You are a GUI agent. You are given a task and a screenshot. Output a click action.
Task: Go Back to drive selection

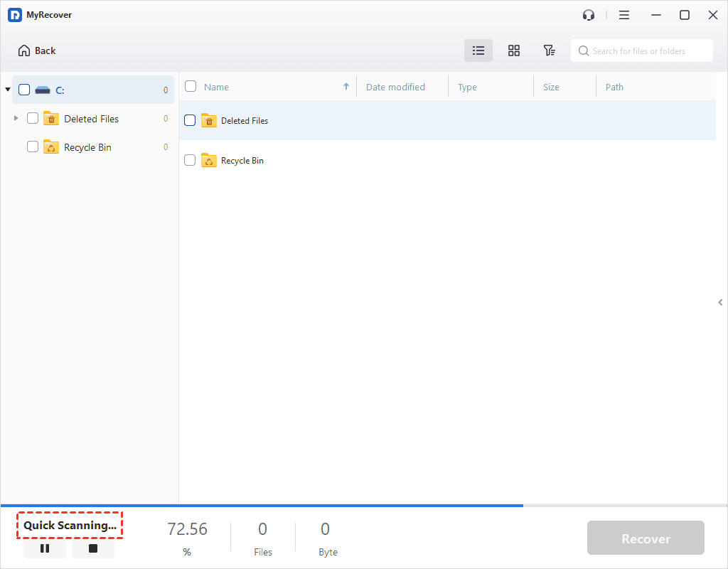point(36,50)
